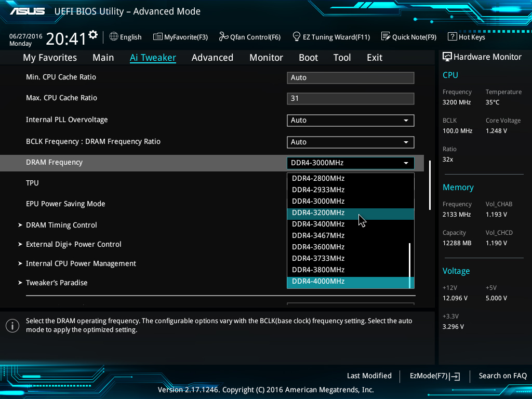Viewport: 532px width, 399px height.
Task: Select the Ai Tweaker tab
Action: pyautogui.click(x=153, y=58)
